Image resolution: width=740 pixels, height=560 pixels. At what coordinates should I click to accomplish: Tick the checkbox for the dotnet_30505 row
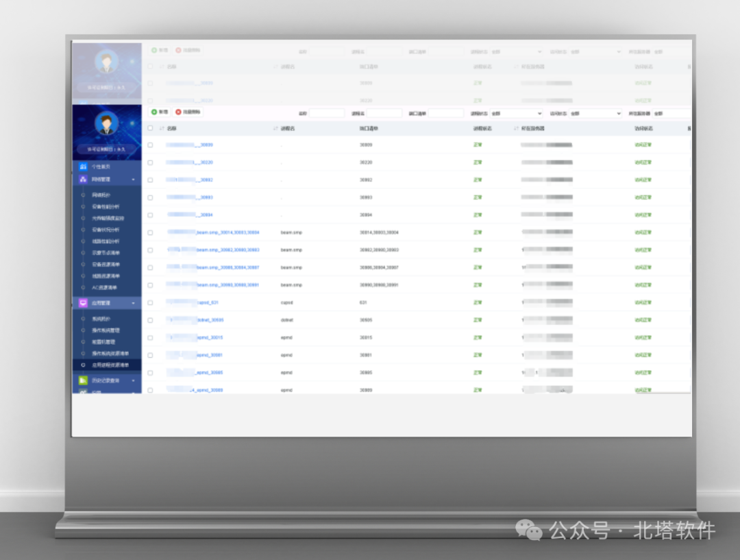coord(150,320)
